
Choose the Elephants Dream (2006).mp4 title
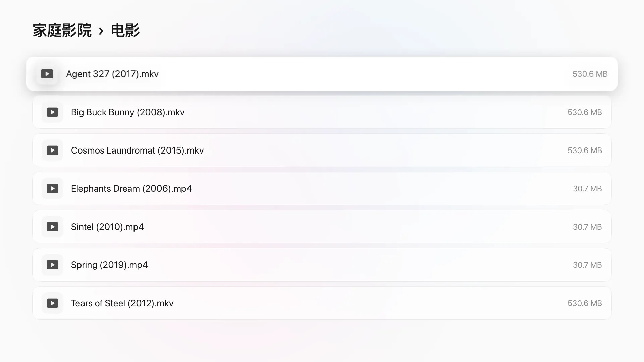click(131, 189)
